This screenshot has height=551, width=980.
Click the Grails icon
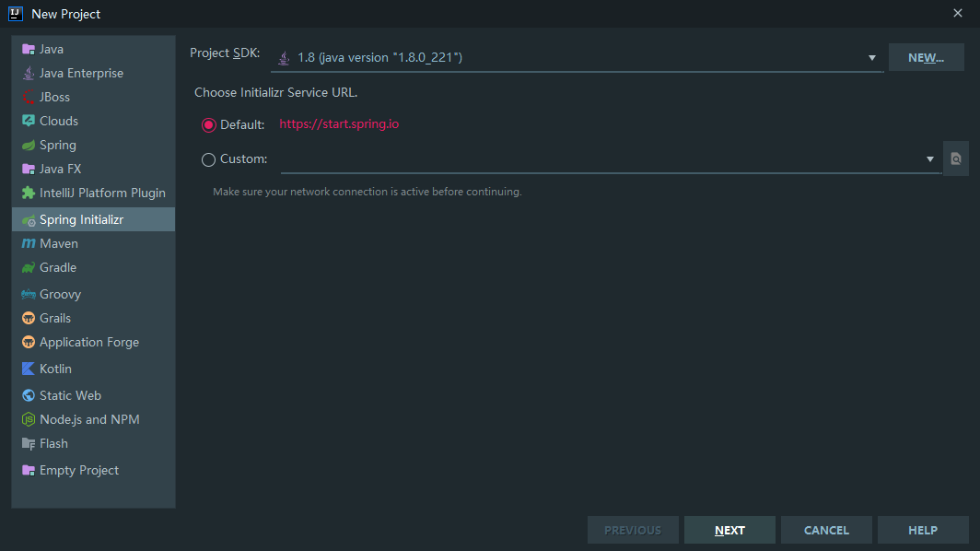point(29,318)
